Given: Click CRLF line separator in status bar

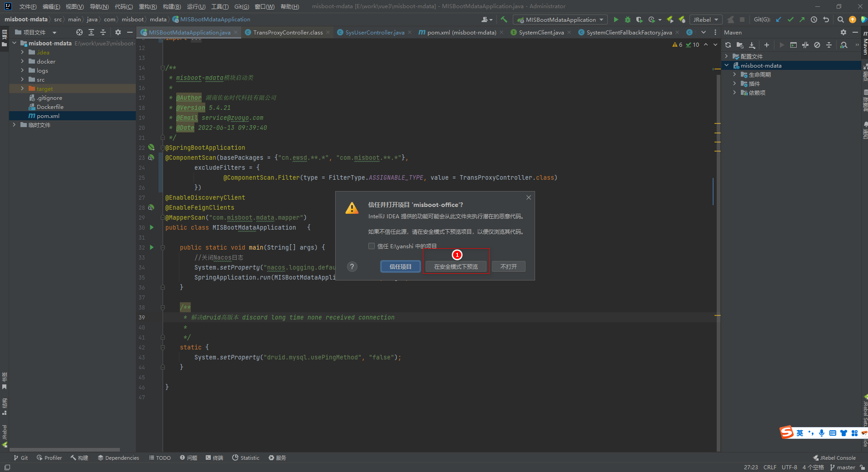Looking at the screenshot, I should point(770,467).
